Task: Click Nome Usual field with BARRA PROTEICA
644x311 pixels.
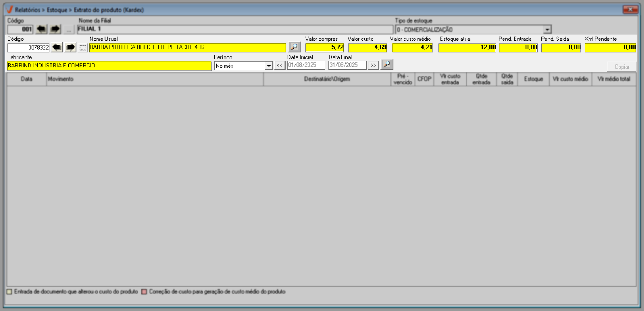Action: [x=188, y=47]
